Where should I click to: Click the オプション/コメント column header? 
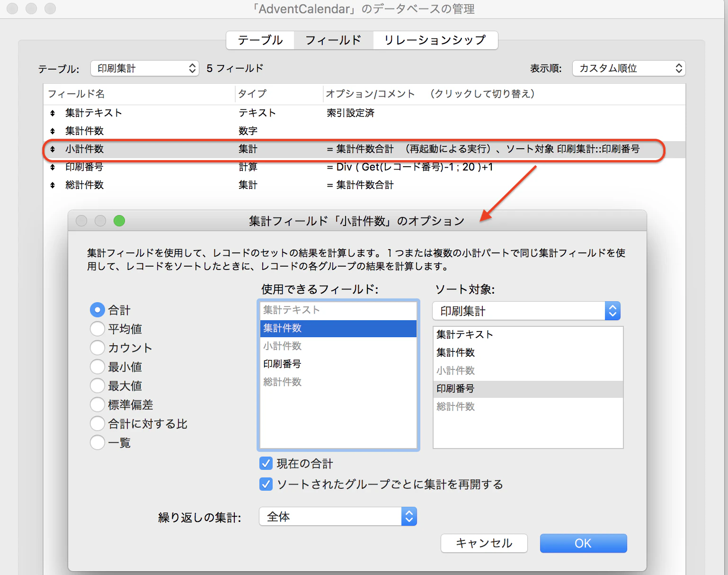(504, 94)
